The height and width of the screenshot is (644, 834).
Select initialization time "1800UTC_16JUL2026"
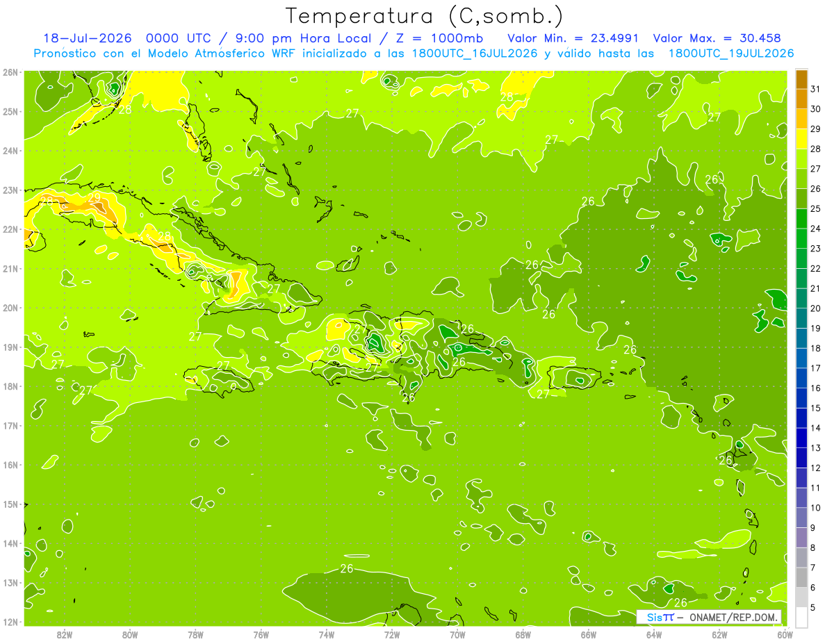pyautogui.click(x=475, y=53)
